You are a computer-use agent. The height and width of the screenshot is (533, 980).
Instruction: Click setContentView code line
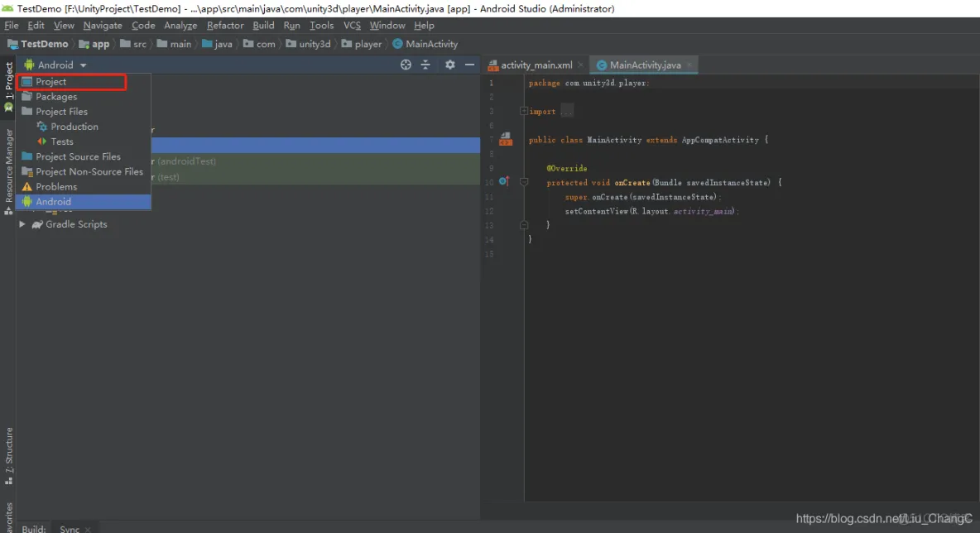652,211
